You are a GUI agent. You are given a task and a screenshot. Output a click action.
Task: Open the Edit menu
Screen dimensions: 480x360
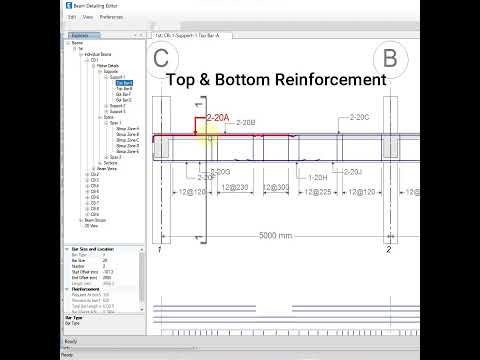tap(72, 17)
